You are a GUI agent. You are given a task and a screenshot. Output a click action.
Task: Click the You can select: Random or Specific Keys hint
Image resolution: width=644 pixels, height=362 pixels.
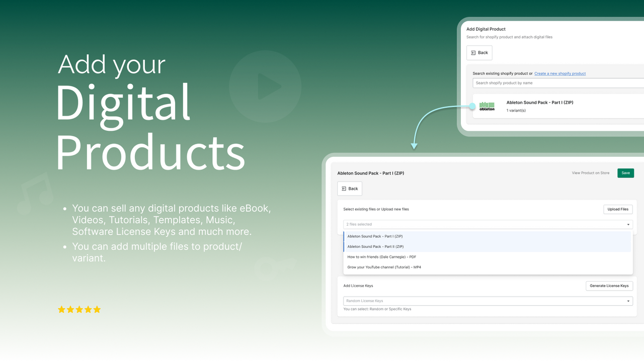coord(377,309)
